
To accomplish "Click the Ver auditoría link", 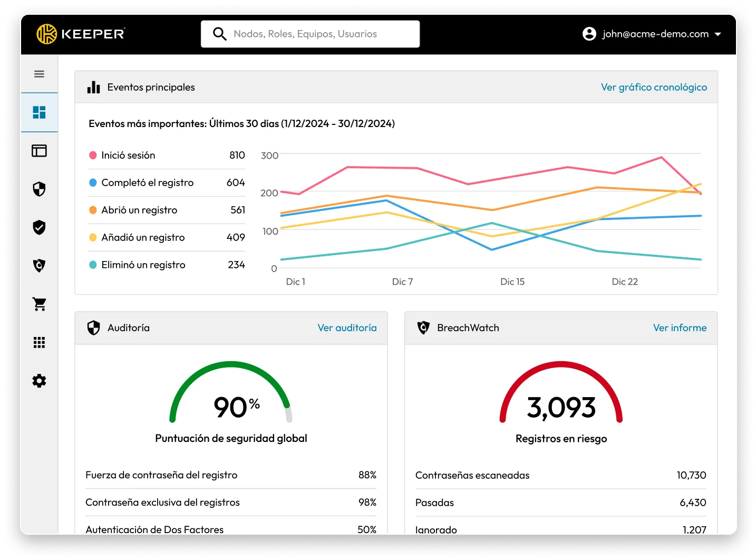I will tap(347, 327).
